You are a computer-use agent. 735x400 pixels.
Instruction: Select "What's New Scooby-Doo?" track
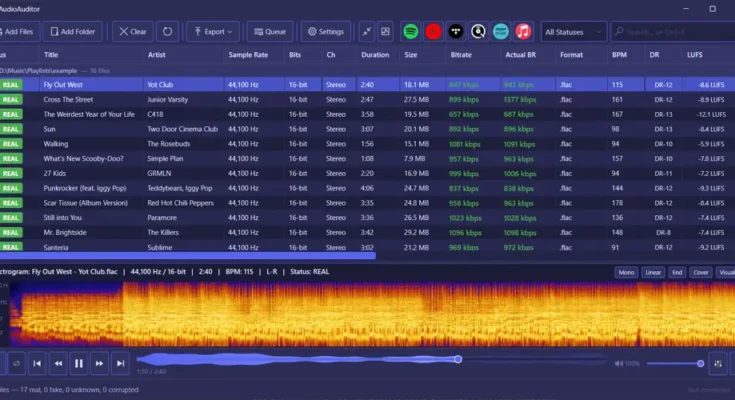pos(83,158)
